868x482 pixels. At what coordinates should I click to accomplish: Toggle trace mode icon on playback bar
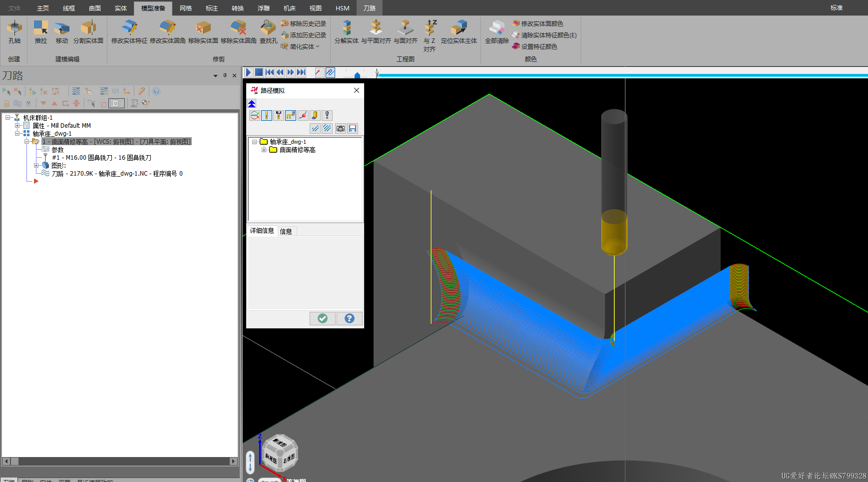coord(330,72)
